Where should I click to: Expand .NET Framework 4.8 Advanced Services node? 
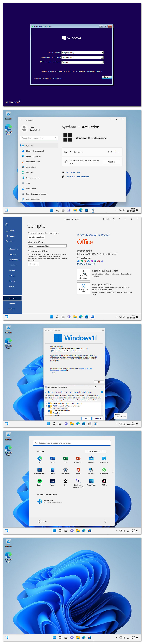point(47,406)
